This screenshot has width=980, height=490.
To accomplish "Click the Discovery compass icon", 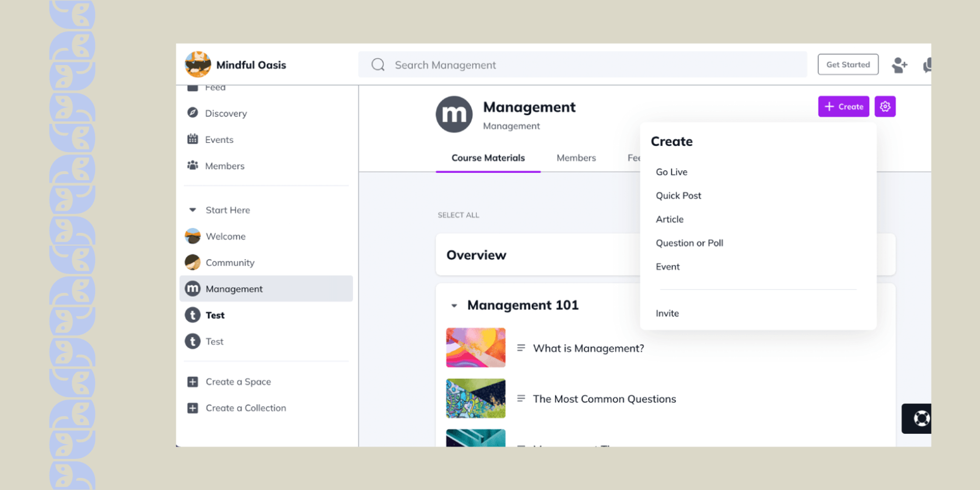I will click(x=192, y=113).
